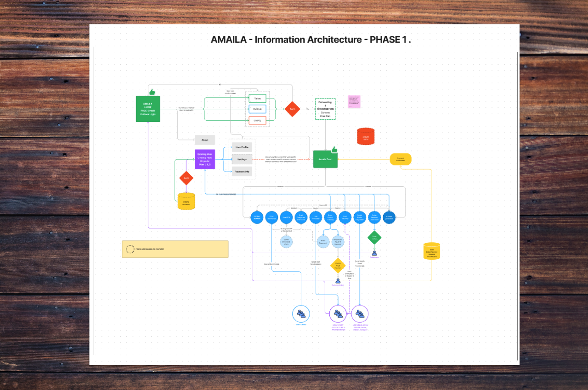Click the Payment Info box
The width and height of the screenshot is (588, 390).
coord(242,172)
